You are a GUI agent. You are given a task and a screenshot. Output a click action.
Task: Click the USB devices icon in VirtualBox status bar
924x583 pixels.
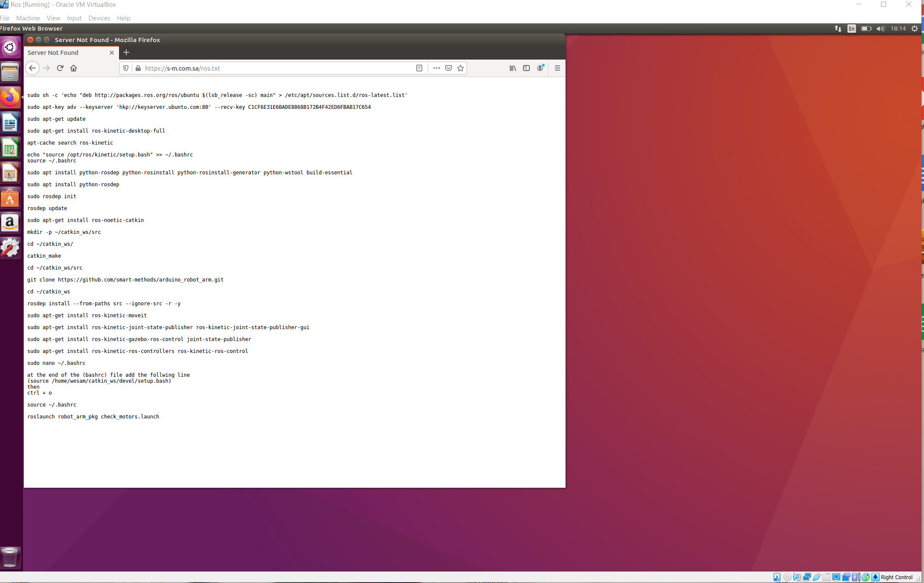(x=816, y=577)
